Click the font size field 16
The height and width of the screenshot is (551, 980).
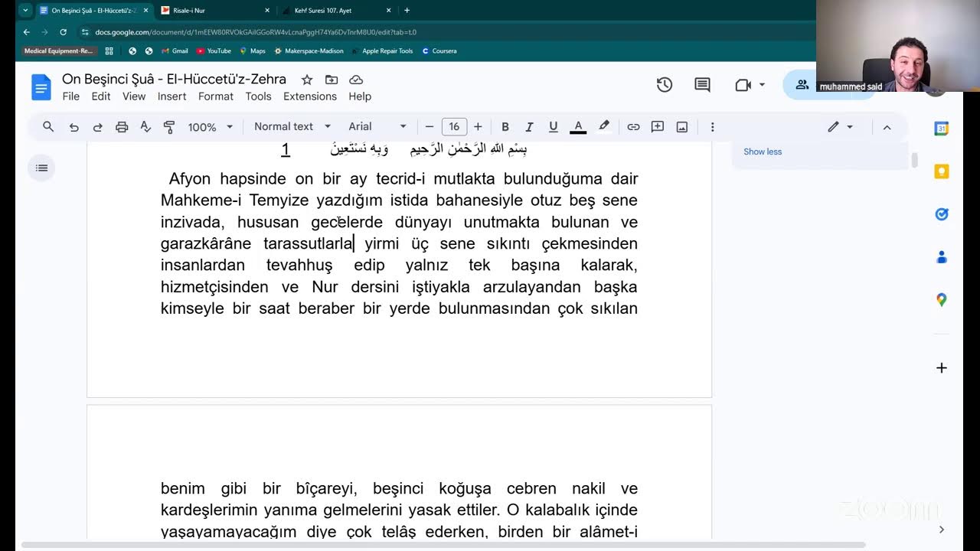click(x=454, y=127)
